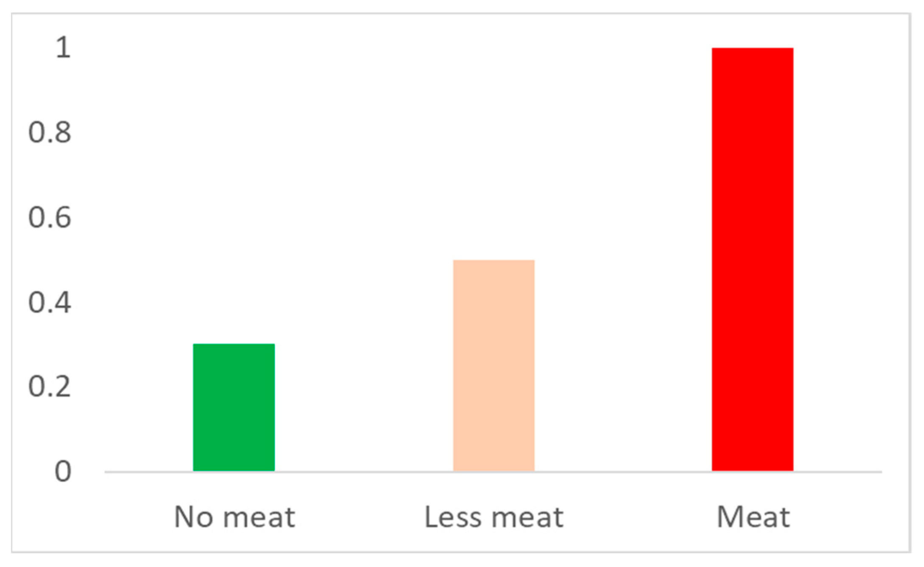The width and height of the screenshot is (924, 567).
Task: Click the top edge of peach bar
Action: tap(494, 261)
